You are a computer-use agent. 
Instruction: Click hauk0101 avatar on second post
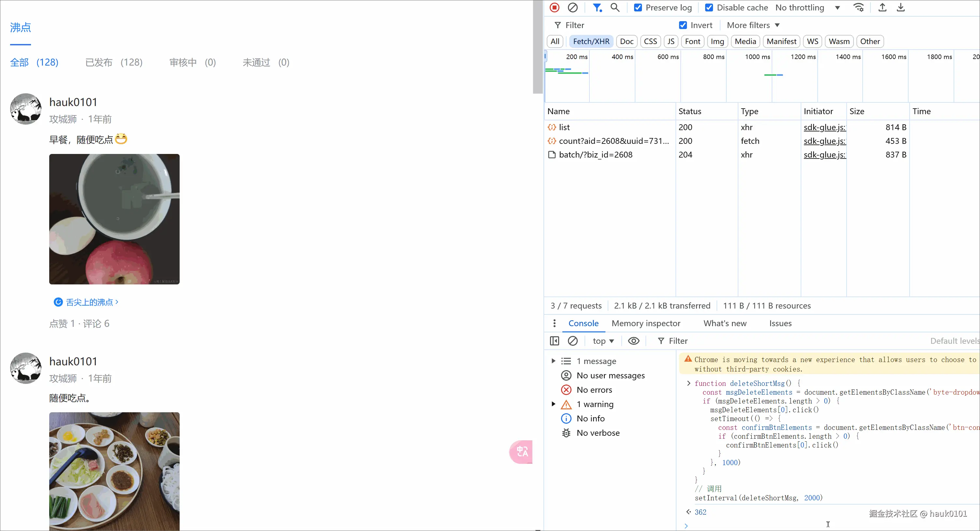tap(25, 368)
